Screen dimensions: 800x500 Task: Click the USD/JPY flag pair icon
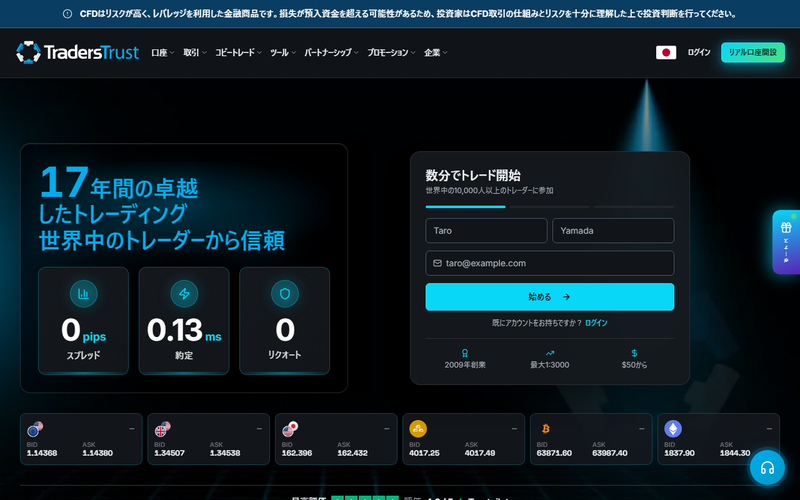290,429
